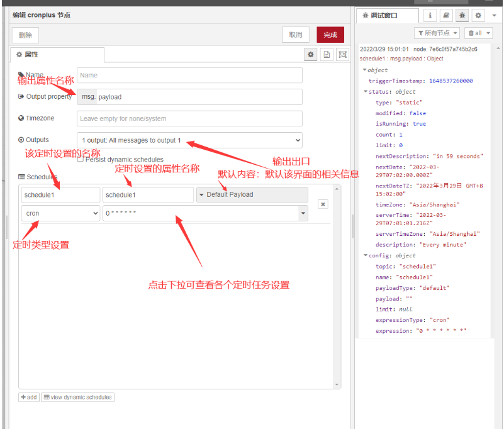This screenshot has width=504, height=429.
Task: Open the help book icon in sidebar
Action: tap(447, 16)
